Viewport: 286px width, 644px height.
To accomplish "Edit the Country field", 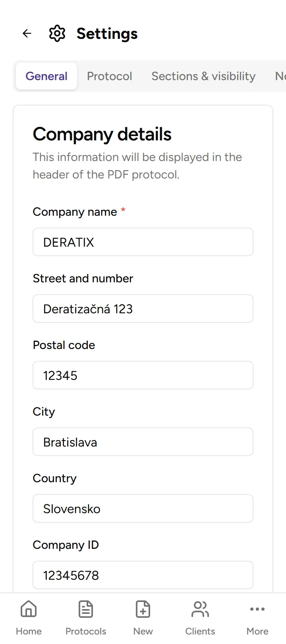I will (x=143, y=508).
